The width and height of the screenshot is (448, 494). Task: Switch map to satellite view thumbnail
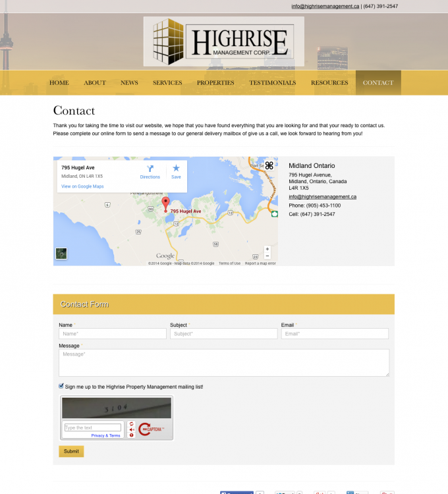click(x=61, y=253)
